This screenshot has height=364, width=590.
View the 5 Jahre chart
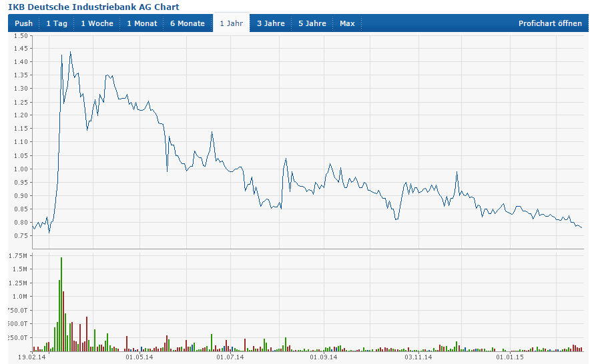click(312, 23)
